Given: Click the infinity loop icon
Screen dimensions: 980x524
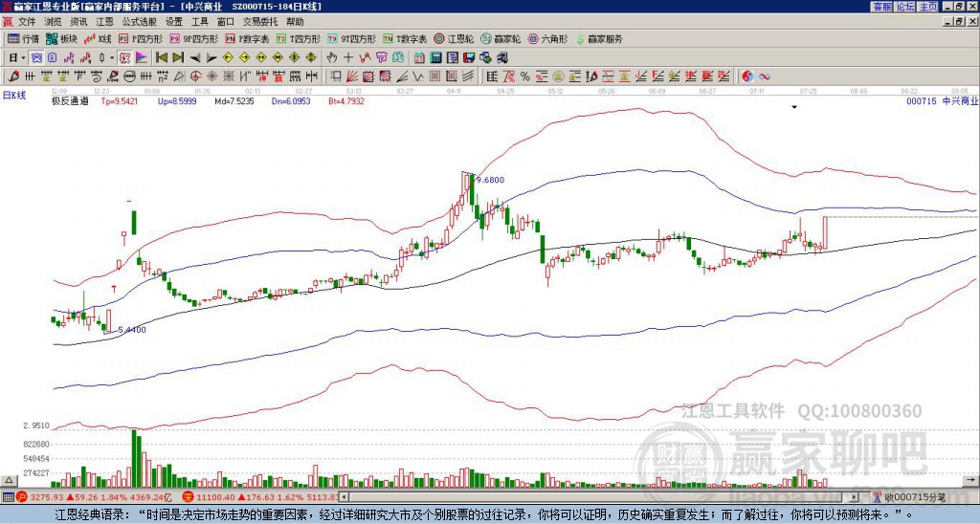Looking at the screenshot, I should [x=765, y=76].
